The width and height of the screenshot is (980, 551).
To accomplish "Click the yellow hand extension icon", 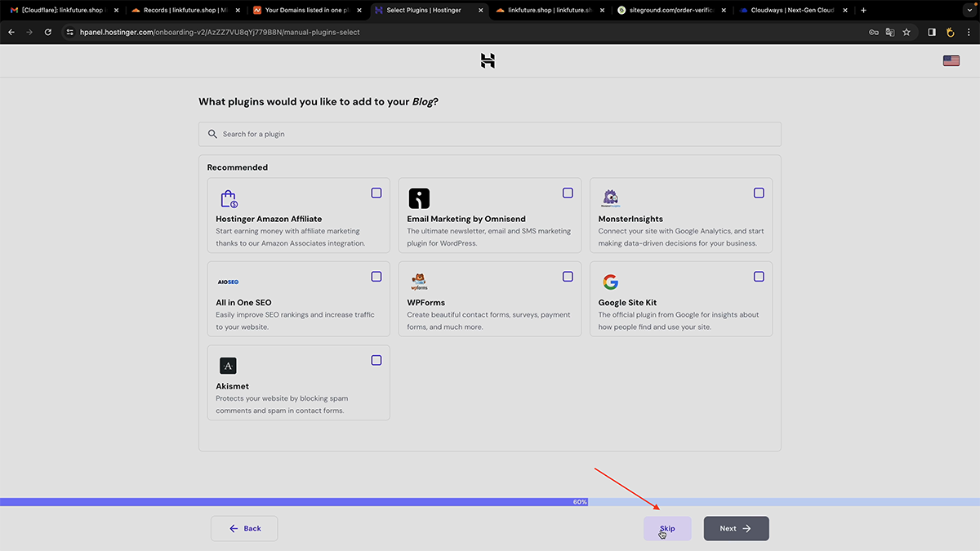I will [950, 32].
